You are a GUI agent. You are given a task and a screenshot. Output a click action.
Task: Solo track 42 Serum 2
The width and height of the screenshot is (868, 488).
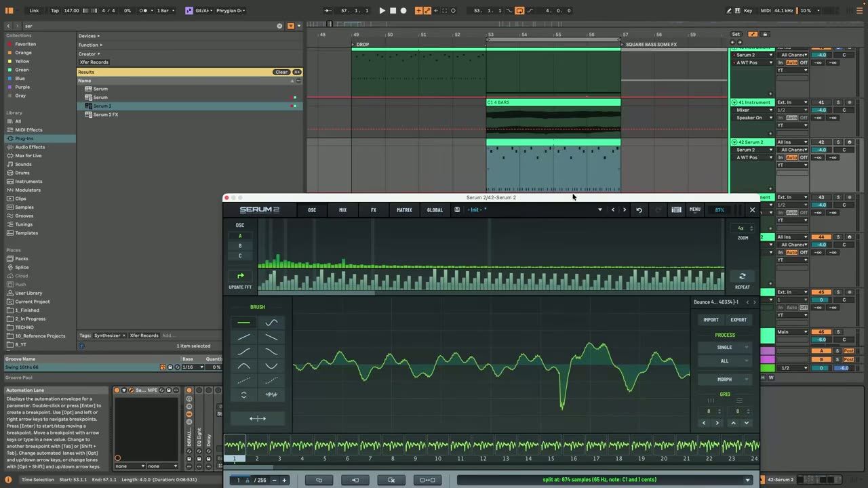838,142
